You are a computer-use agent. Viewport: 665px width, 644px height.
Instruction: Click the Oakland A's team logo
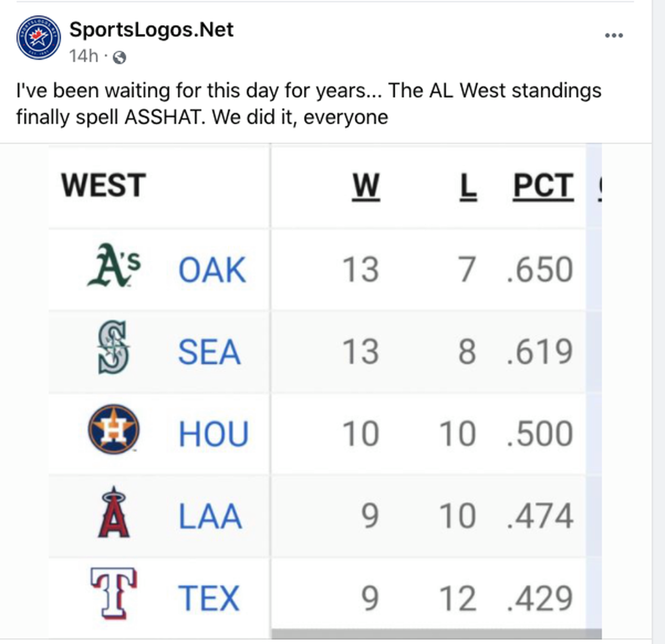113,265
